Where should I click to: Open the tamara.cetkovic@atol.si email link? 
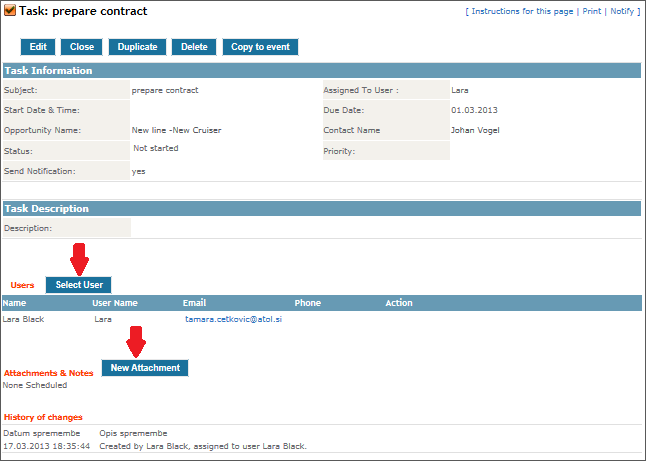tap(233, 319)
